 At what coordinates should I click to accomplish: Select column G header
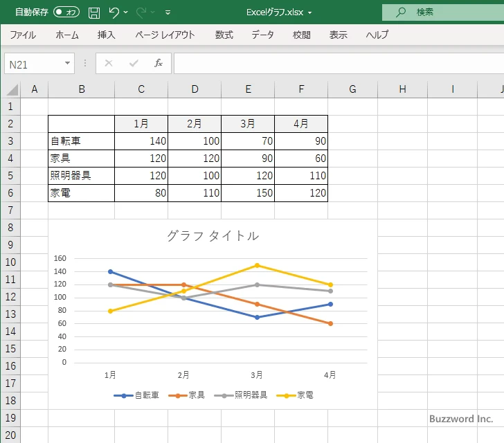tap(352, 89)
